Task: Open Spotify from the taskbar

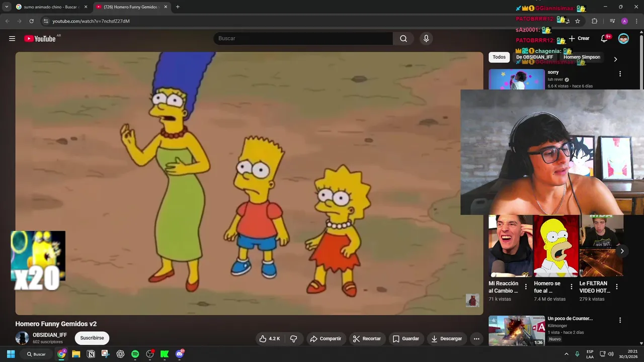Action: [x=135, y=354]
